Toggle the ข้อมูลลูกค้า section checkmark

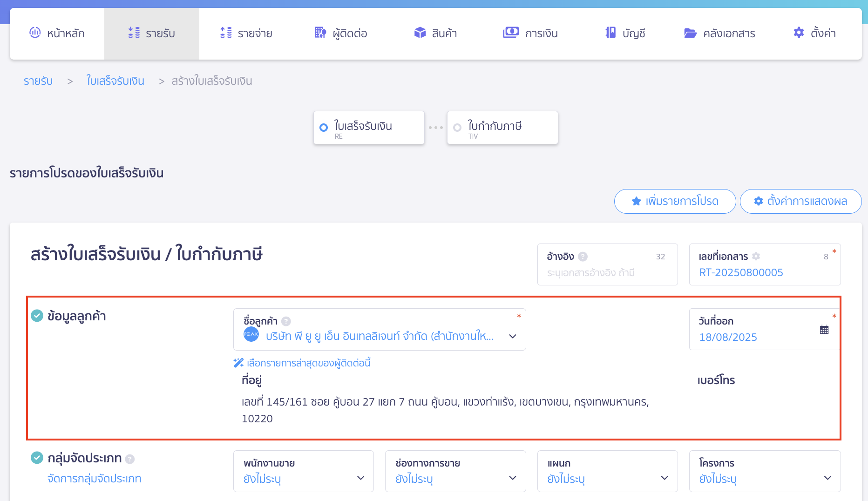[x=37, y=316]
